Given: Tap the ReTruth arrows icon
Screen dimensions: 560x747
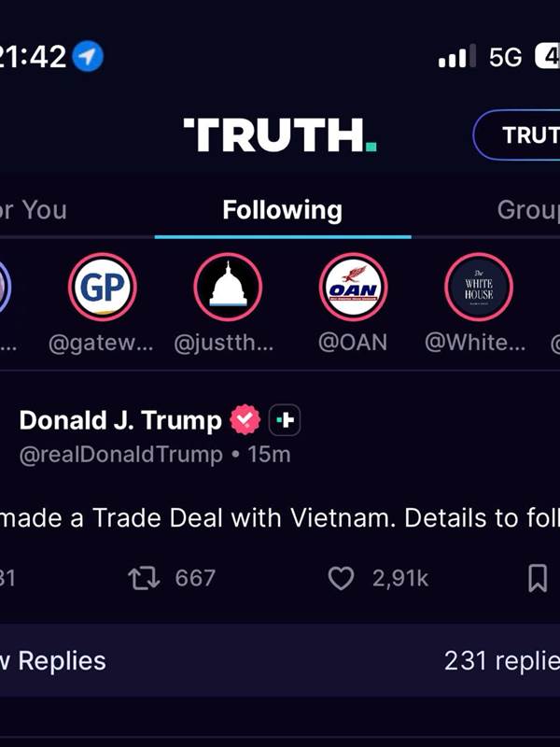Looking at the screenshot, I should [144, 578].
